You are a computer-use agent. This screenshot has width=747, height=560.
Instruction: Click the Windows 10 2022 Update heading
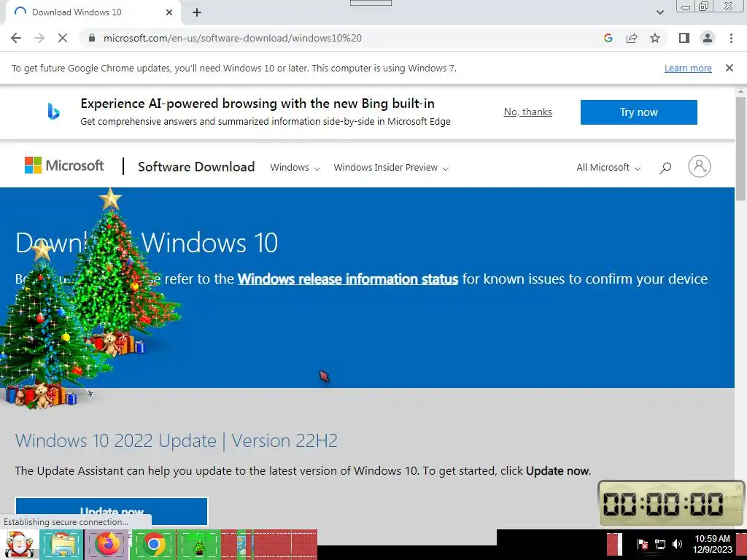click(x=177, y=440)
